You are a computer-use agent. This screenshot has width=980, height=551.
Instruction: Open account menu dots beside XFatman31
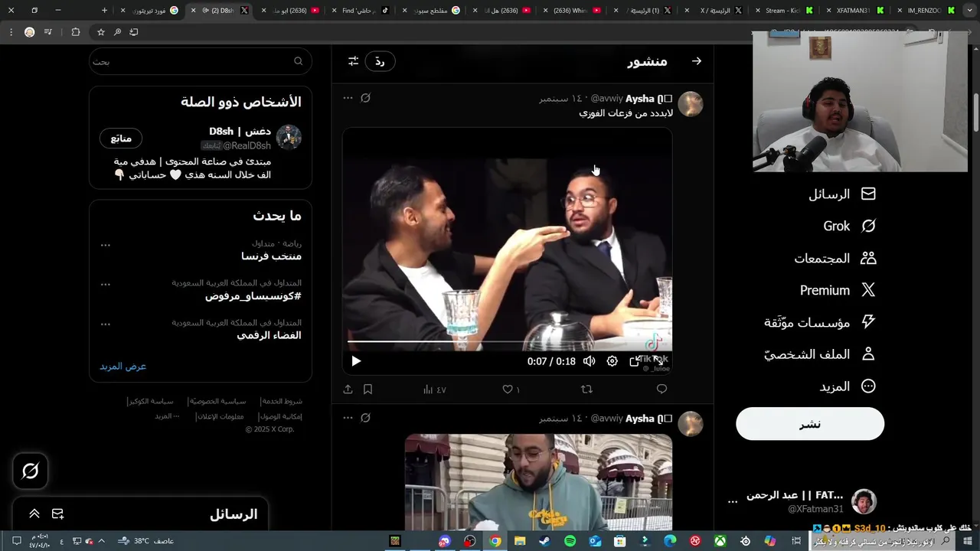click(x=733, y=502)
